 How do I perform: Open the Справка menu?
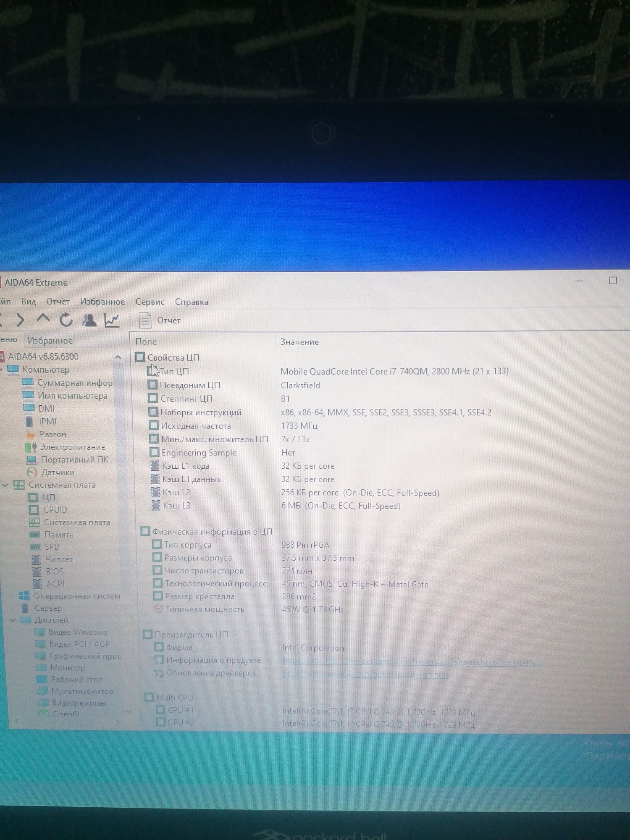pos(192,302)
